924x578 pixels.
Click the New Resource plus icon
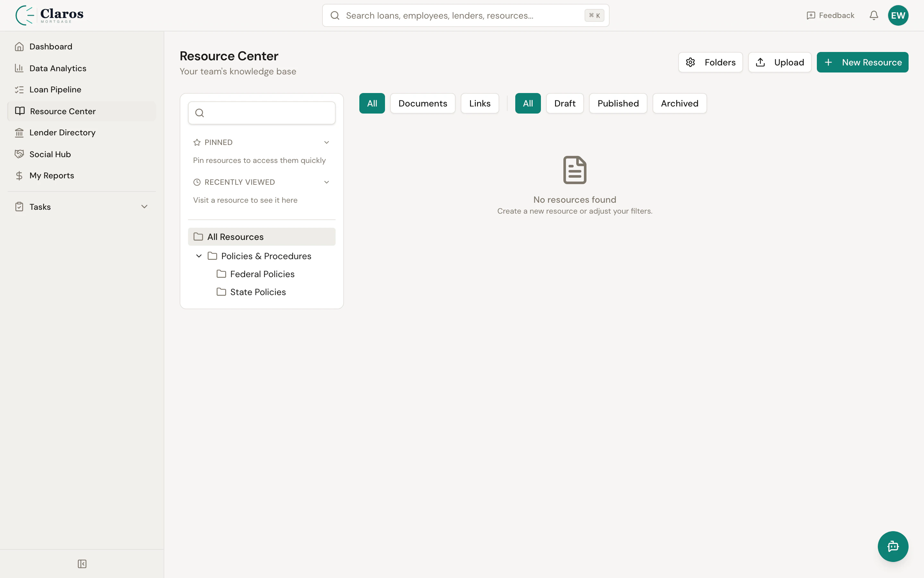(x=828, y=62)
